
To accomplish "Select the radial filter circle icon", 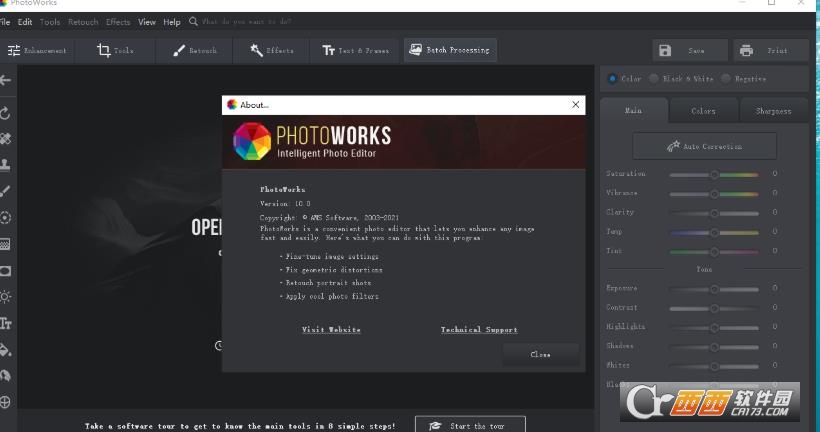I will pyautogui.click(x=5, y=217).
